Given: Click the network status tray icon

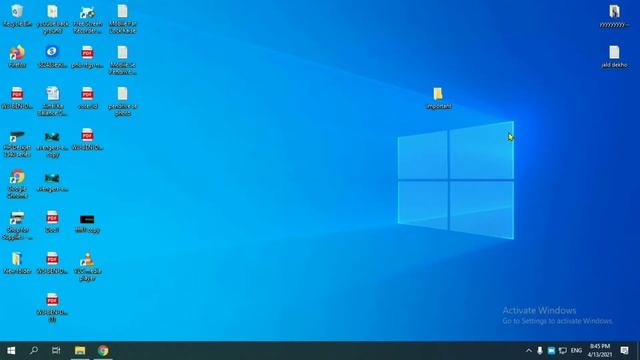Looking at the screenshot, I should 562,351.
